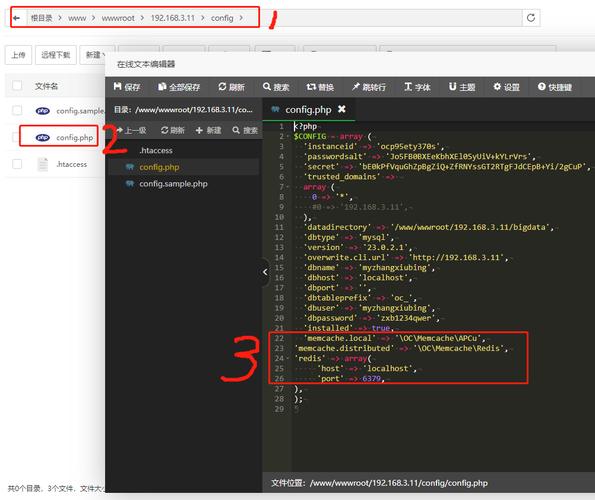
Task: Click Refresh in editor toolbar
Action: click(231, 87)
